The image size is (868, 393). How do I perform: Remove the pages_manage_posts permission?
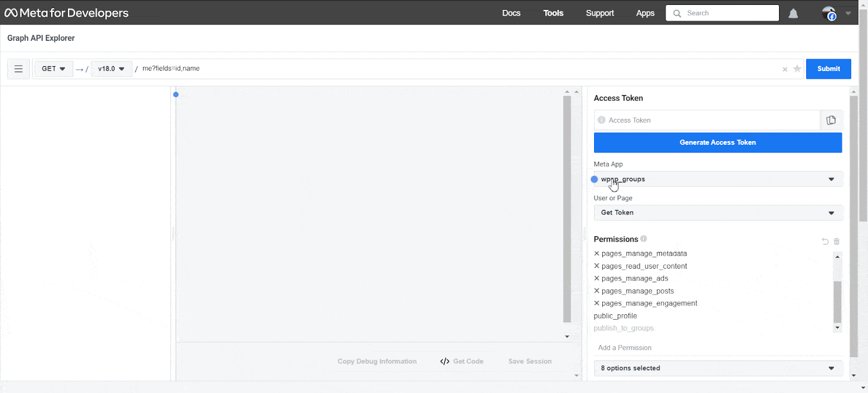[x=597, y=291]
